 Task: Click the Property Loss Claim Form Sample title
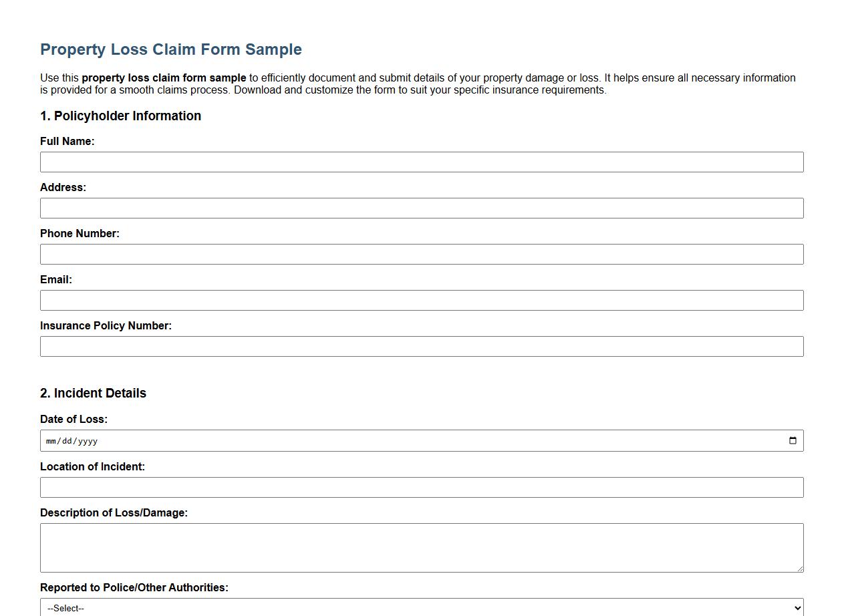coord(170,49)
